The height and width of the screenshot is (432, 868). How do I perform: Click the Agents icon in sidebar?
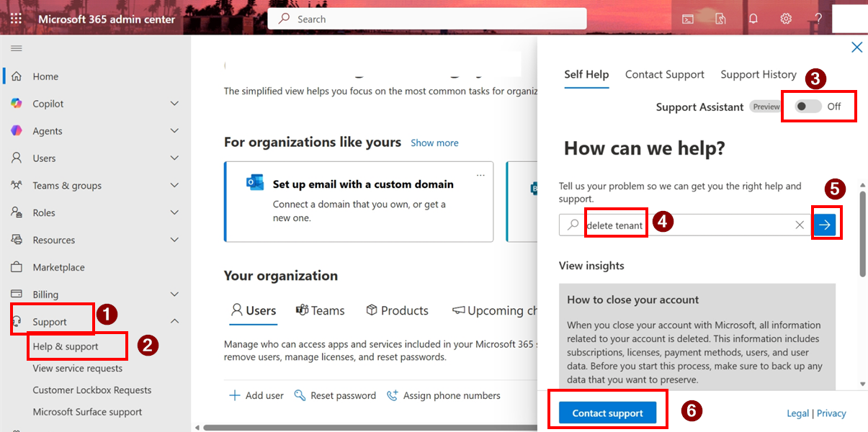point(16,131)
